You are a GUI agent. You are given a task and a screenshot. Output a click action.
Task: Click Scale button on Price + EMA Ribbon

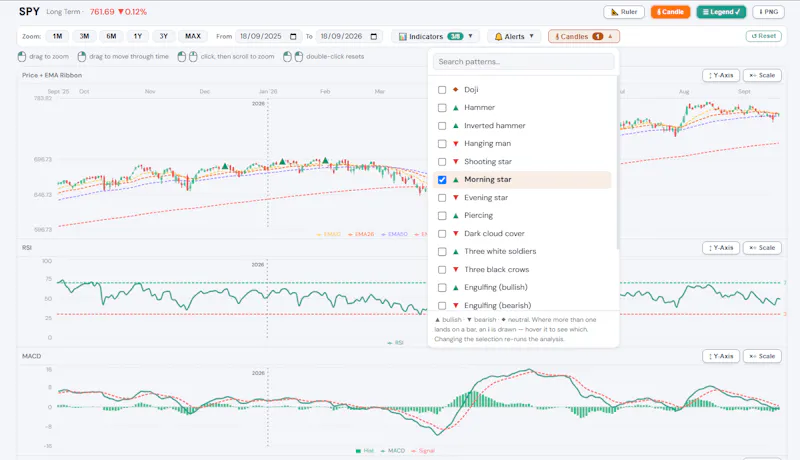pos(762,75)
